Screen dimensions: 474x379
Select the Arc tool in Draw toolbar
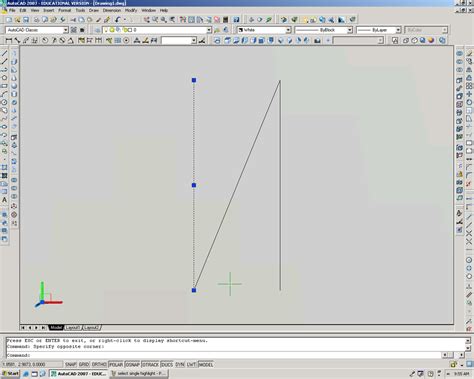click(4, 94)
